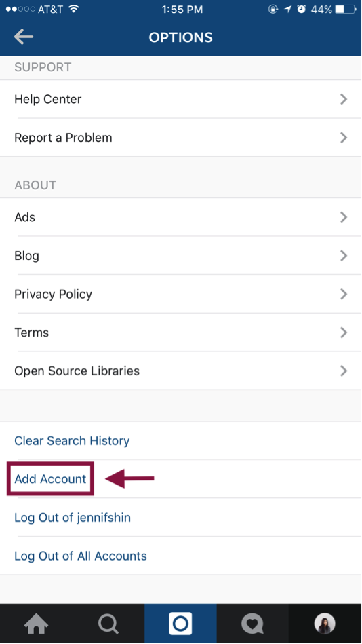
Task: Tap the battery indicator in status bar
Action: (x=346, y=9)
